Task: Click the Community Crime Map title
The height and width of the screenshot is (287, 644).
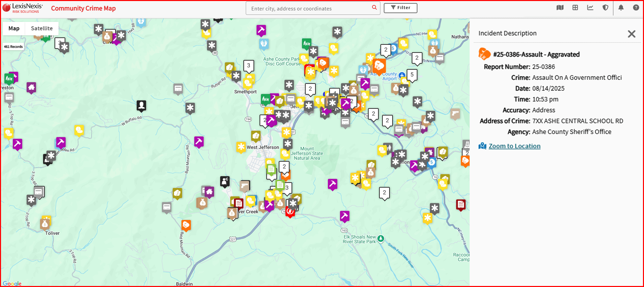Action: [x=83, y=8]
